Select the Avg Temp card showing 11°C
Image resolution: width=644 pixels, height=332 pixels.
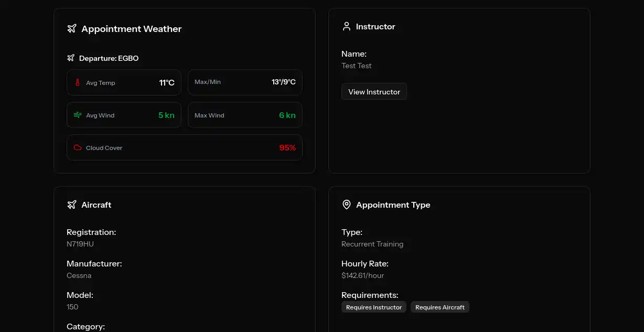[x=124, y=82]
